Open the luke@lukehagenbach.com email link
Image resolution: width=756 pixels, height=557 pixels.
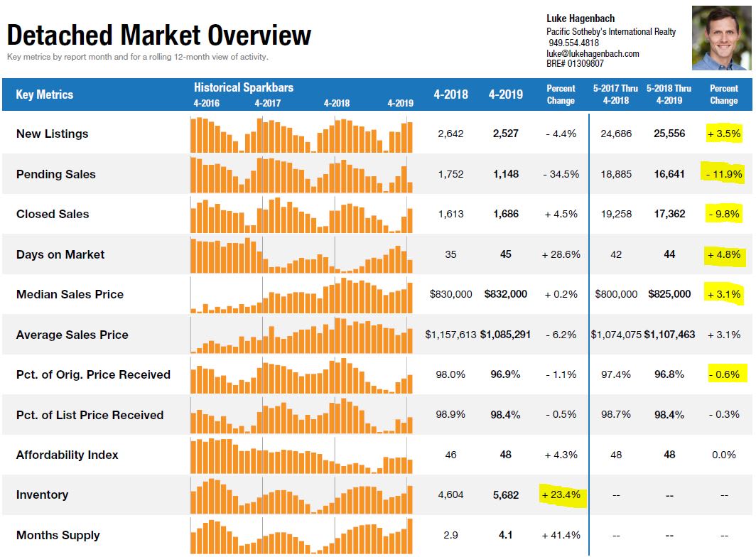point(593,53)
